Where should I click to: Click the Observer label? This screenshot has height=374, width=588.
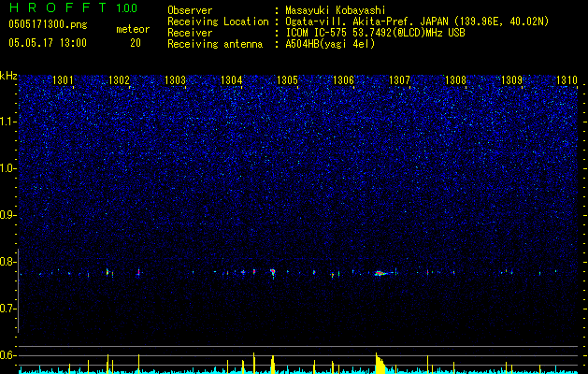[190, 10]
